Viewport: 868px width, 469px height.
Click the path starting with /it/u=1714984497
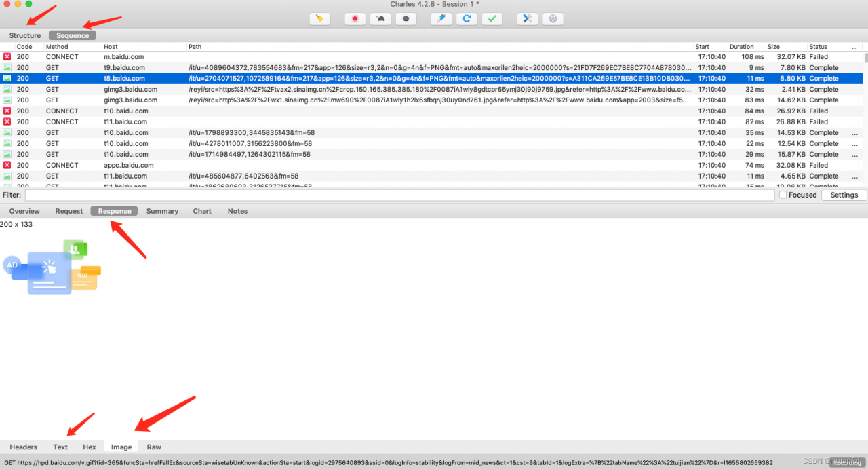250,155
